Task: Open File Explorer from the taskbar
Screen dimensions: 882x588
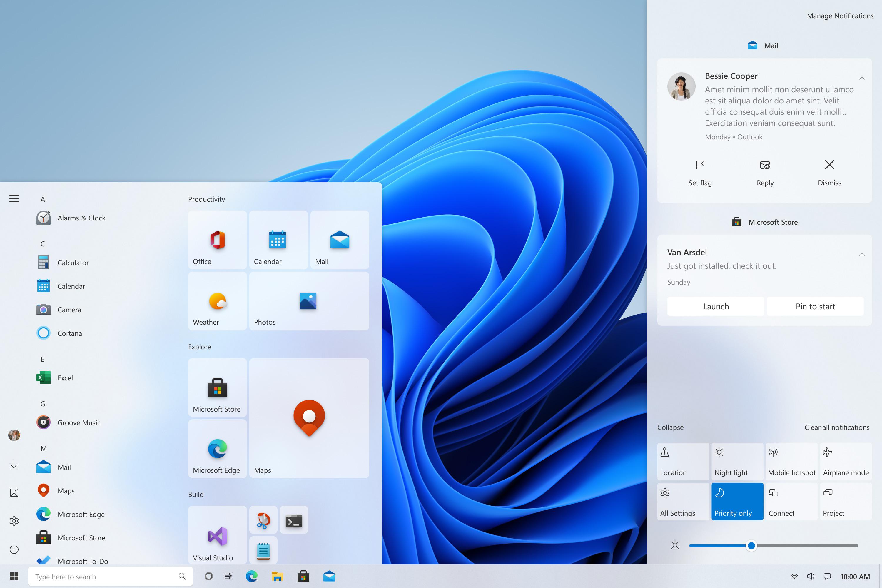Action: (277, 576)
